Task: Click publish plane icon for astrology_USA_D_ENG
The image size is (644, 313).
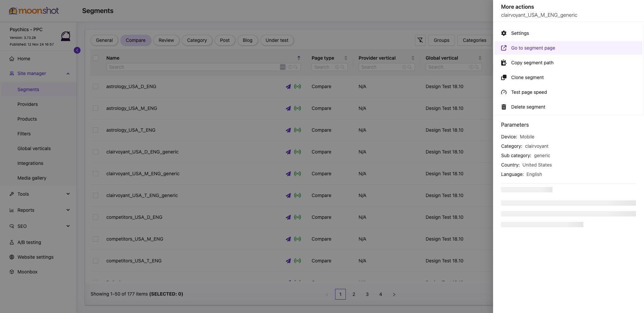Action: point(288,86)
